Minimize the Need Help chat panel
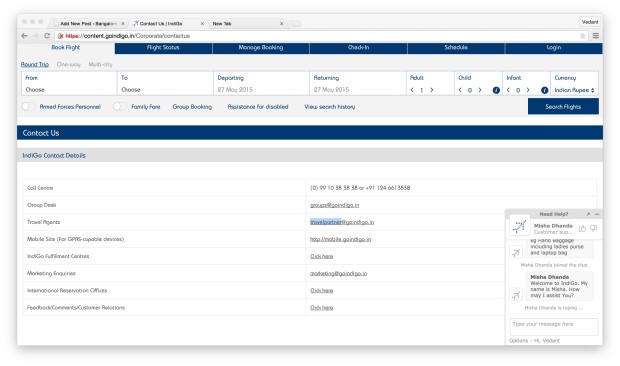This screenshot has height=366, width=620. point(597,214)
